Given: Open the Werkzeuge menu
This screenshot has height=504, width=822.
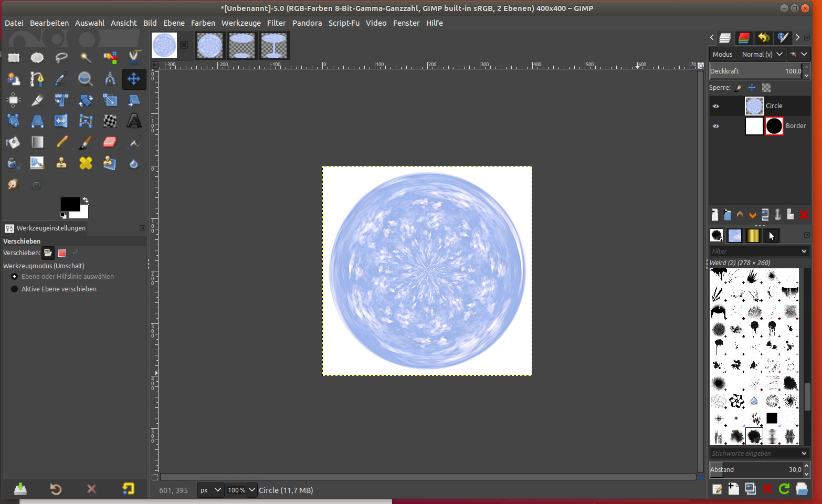Looking at the screenshot, I should 241,23.
